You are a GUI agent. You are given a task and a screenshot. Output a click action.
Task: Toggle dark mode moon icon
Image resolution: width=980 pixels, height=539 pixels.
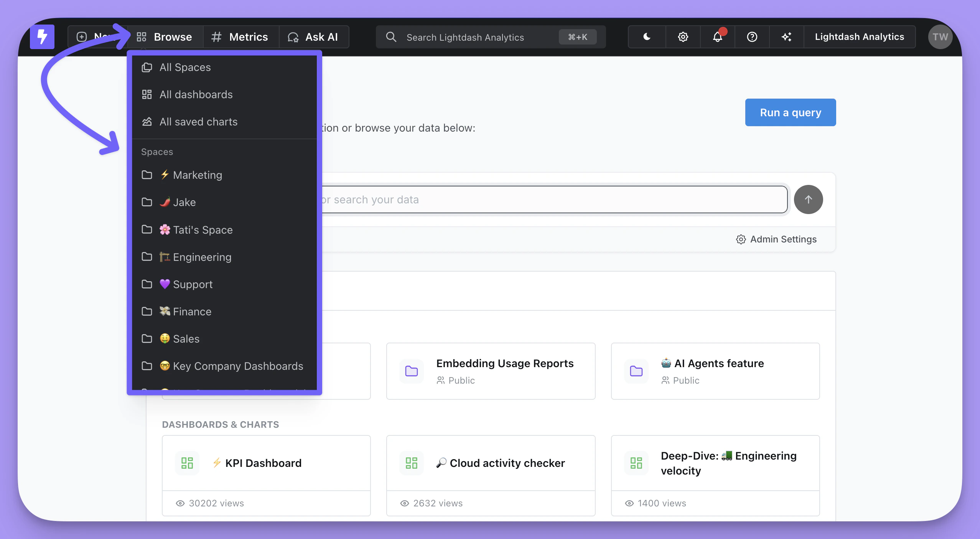(647, 37)
